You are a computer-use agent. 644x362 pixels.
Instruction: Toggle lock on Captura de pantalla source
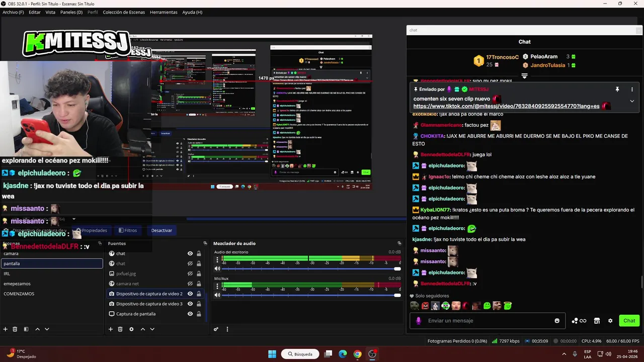tap(199, 314)
